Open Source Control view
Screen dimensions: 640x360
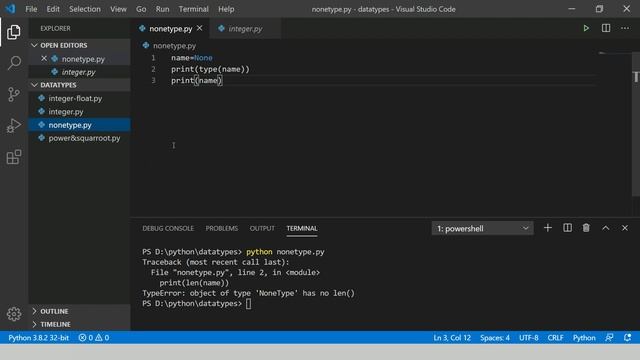(x=13, y=94)
